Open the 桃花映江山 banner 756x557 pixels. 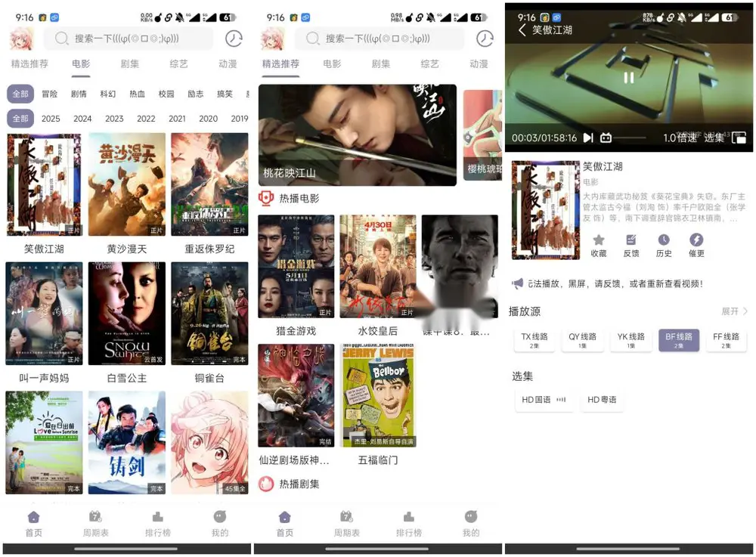point(358,135)
